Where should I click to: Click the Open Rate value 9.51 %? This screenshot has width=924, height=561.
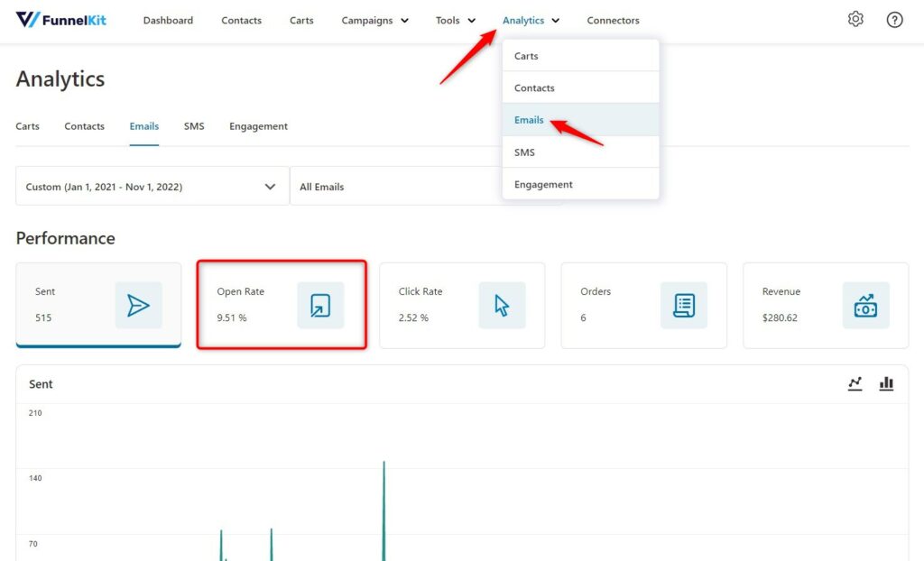coord(232,317)
